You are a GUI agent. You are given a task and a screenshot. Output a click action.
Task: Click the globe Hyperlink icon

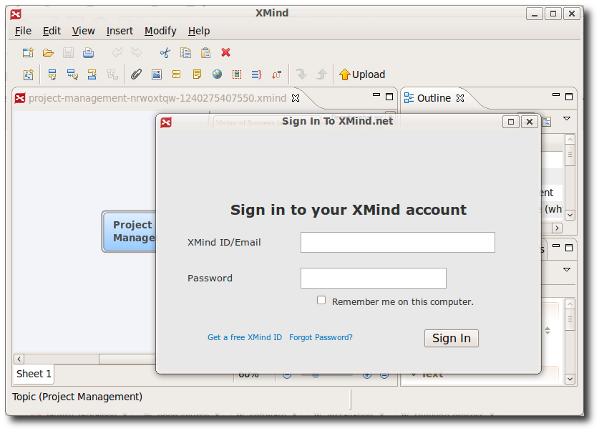(x=217, y=74)
